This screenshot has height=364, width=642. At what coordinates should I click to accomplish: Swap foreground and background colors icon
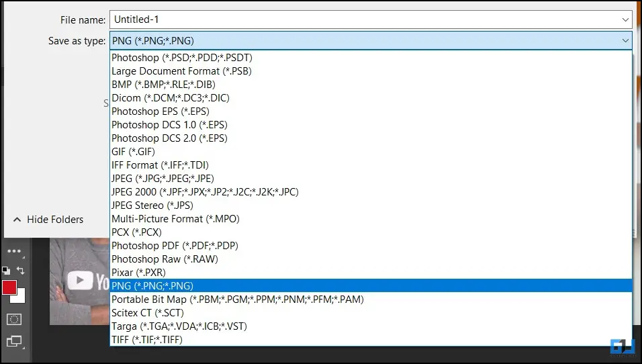point(20,270)
